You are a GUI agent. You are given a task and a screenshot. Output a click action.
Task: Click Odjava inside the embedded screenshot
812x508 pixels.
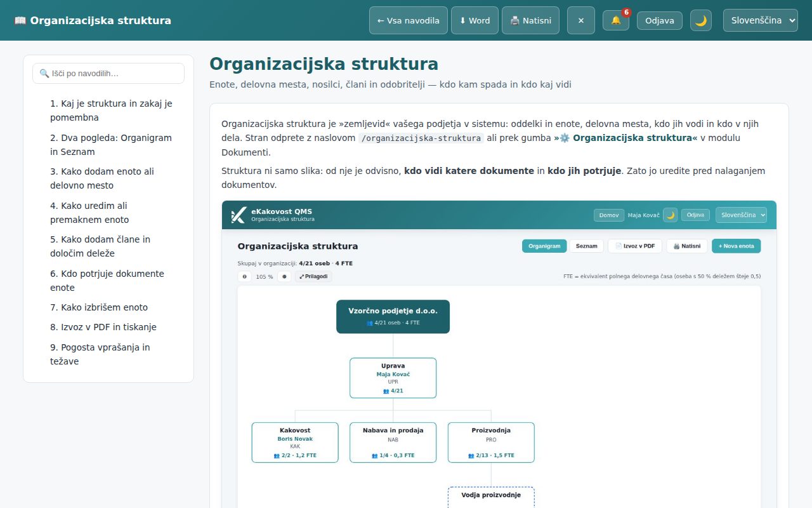[695, 215]
